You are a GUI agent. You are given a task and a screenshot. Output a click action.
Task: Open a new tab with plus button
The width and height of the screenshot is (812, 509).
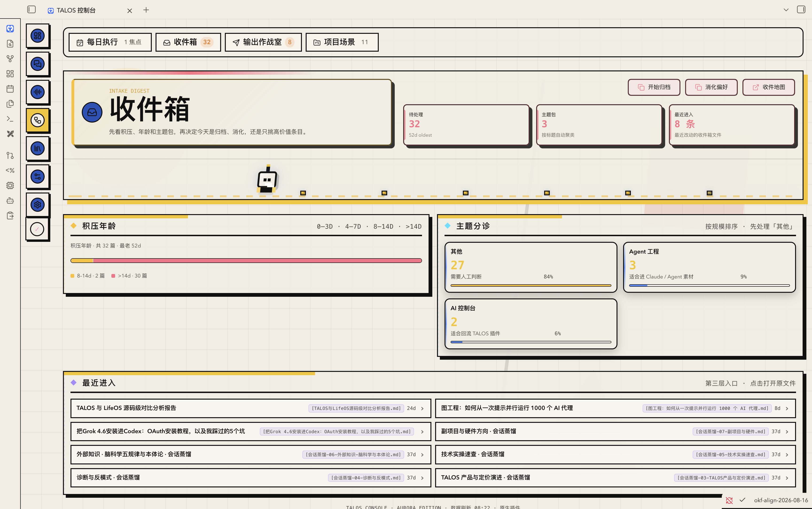tap(146, 10)
